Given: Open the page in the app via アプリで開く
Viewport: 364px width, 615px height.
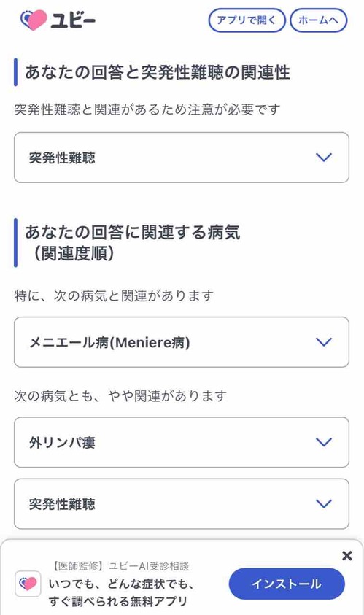Looking at the screenshot, I should [247, 20].
